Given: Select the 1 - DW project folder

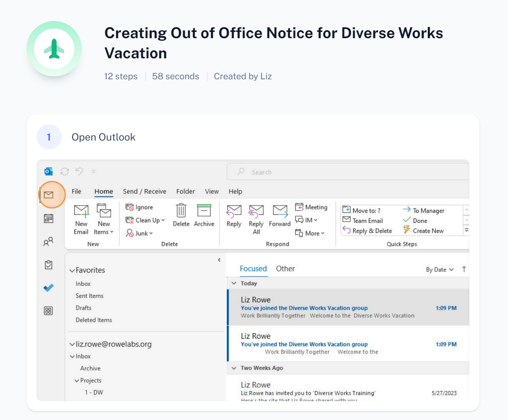Looking at the screenshot, I should click(94, 392).
